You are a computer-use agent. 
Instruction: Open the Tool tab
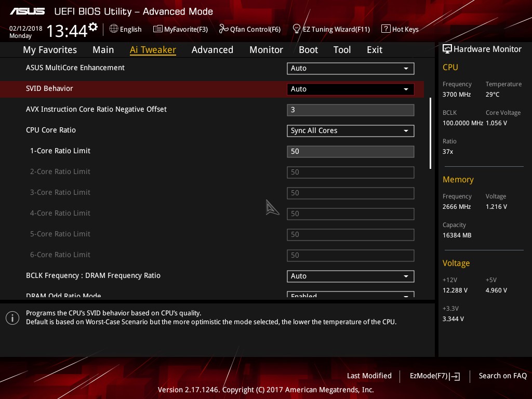[x=342, y=50]
